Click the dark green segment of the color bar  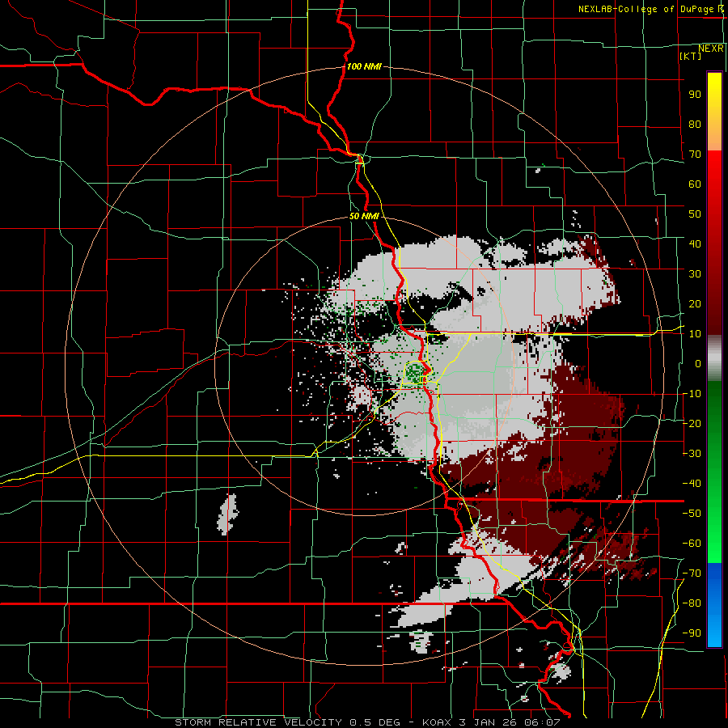[x=714, y=408]
